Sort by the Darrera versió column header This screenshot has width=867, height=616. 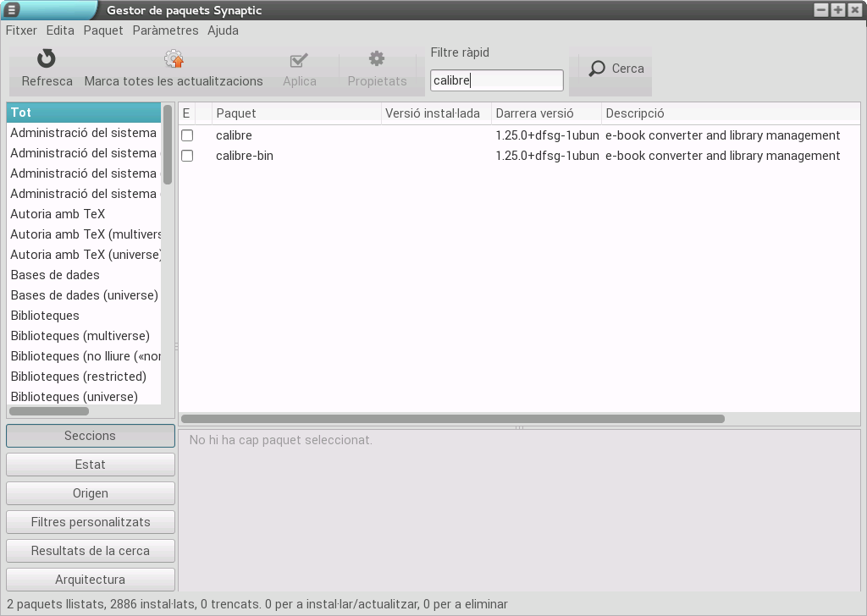[x=545, y=113]
